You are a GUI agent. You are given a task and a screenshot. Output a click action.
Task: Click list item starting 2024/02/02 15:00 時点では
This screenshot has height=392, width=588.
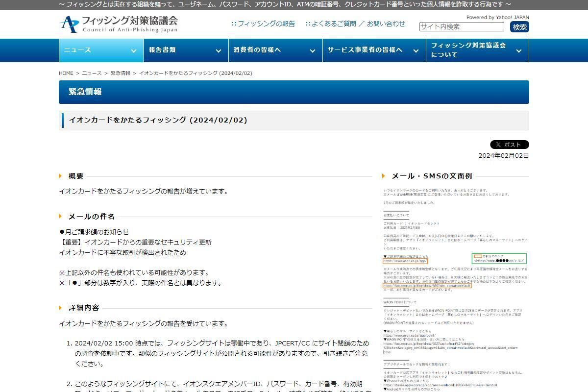coord(222,353)
